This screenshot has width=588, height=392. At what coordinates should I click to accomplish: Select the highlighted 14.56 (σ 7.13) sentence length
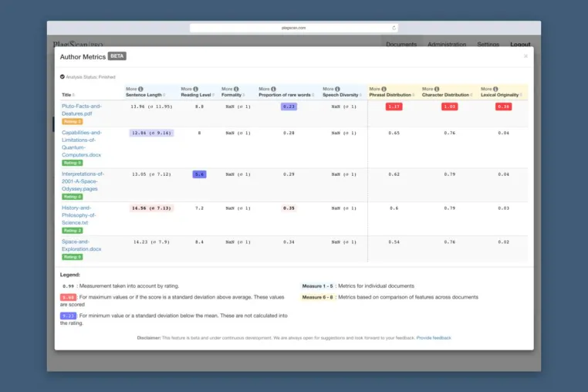pos(151,208)
